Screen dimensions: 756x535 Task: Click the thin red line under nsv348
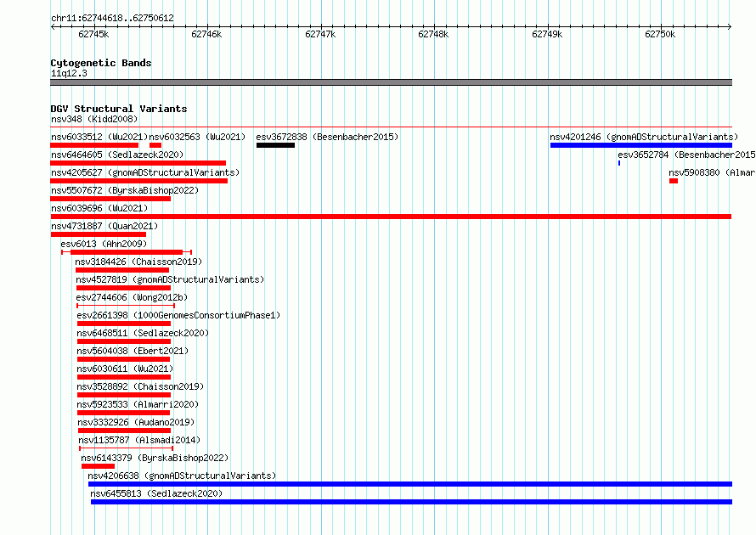[x=391, y=127]
